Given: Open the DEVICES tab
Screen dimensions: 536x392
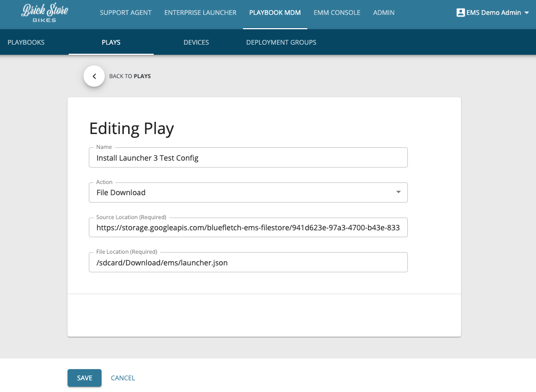Looking at the screenshot, I should coord(196,41).
